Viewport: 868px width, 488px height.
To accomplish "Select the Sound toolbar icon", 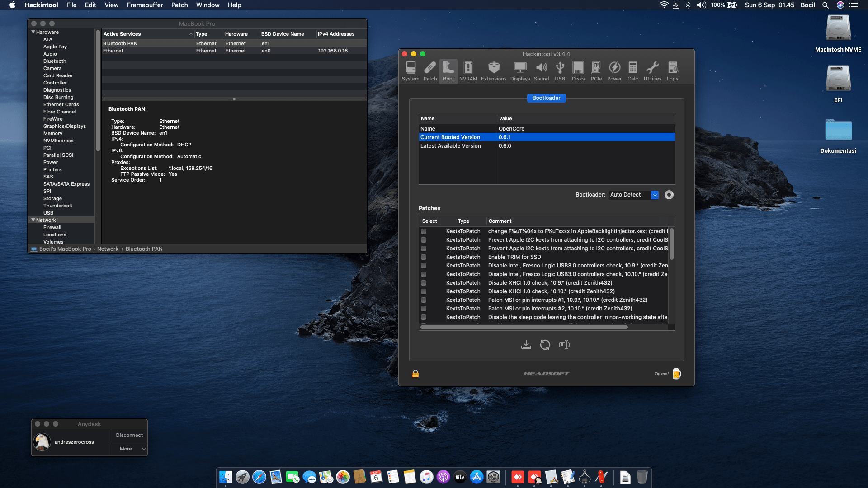I will click(541, 71).
